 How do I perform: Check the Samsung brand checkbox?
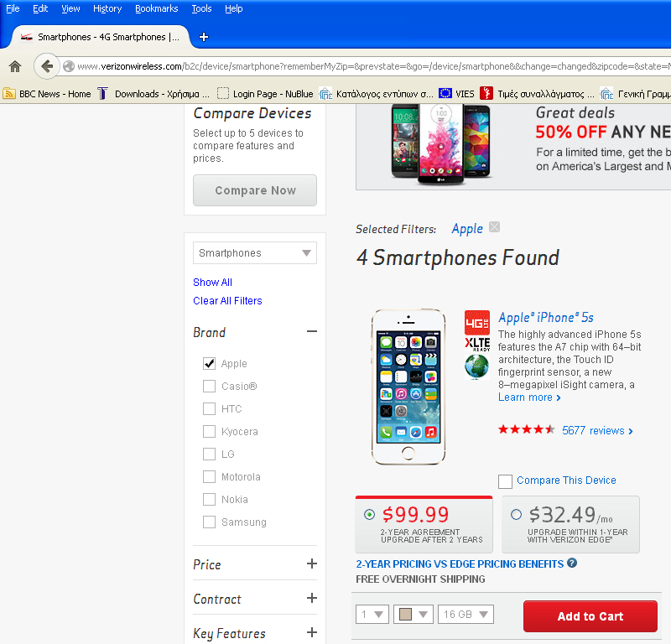[x=209, y=522]
